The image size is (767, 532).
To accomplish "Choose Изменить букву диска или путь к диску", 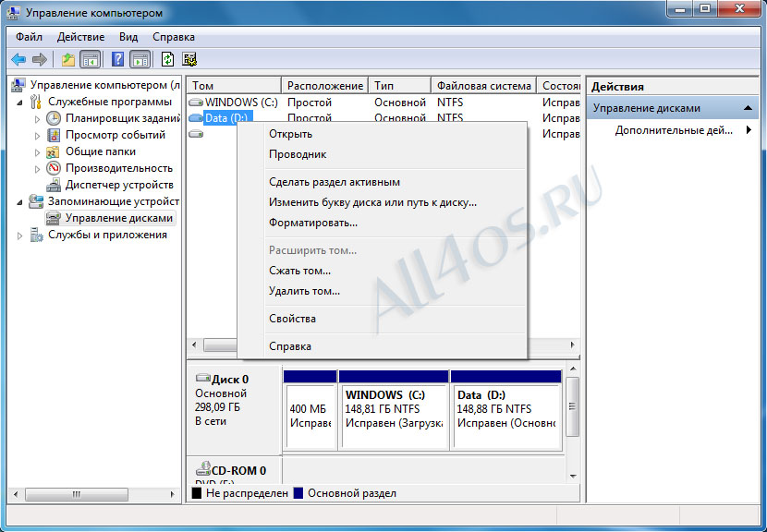I will click(x=382, y=202).
